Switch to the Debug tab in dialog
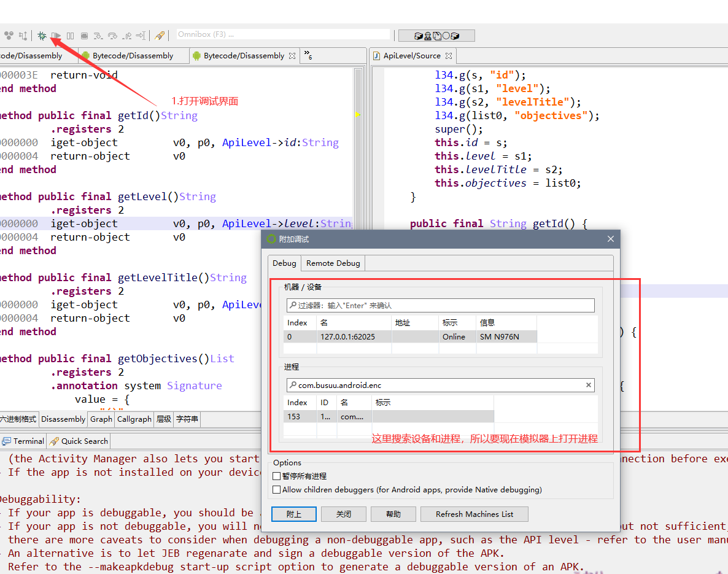Screen dimensions: 728x574 coord(284,263)
